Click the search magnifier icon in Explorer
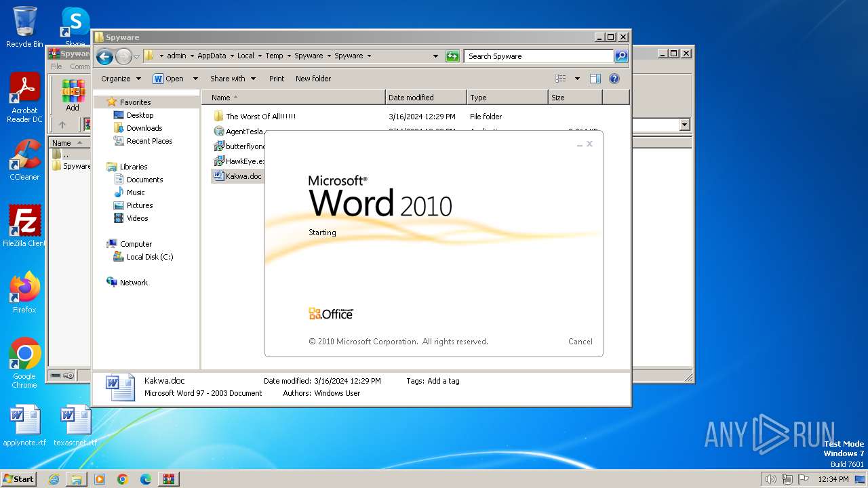 [x=621, y=56]
